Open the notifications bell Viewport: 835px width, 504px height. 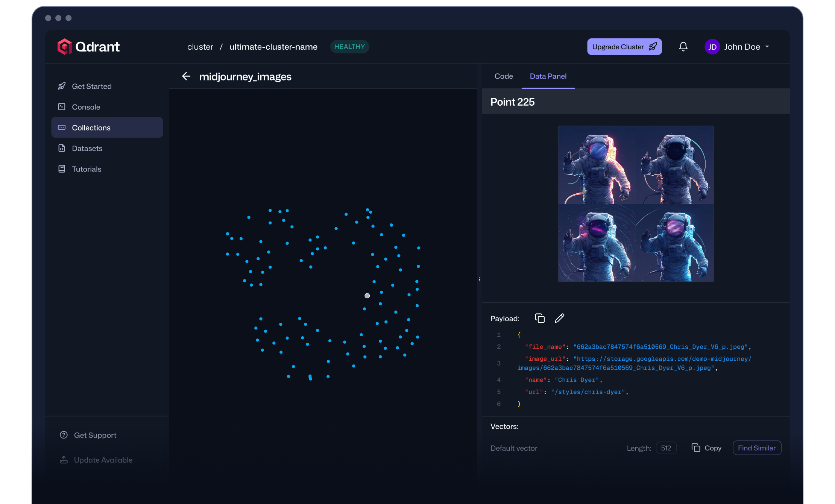click(683, 47)
